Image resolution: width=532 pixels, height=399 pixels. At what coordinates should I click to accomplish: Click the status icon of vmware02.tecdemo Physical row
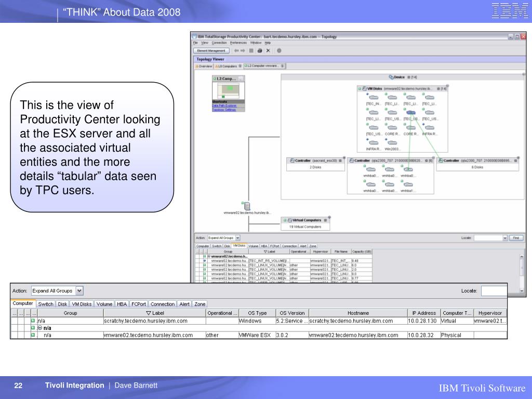pyautogui.click(x=33, y=335)
